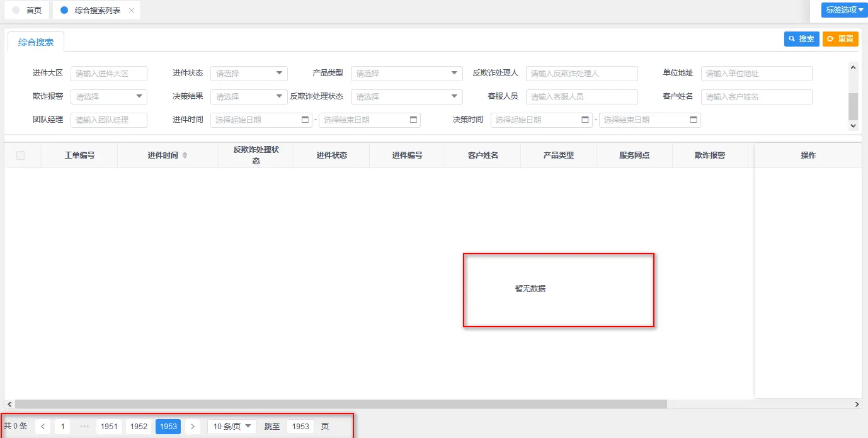Focus 进件大区 input field

click(x=109, y=74)
